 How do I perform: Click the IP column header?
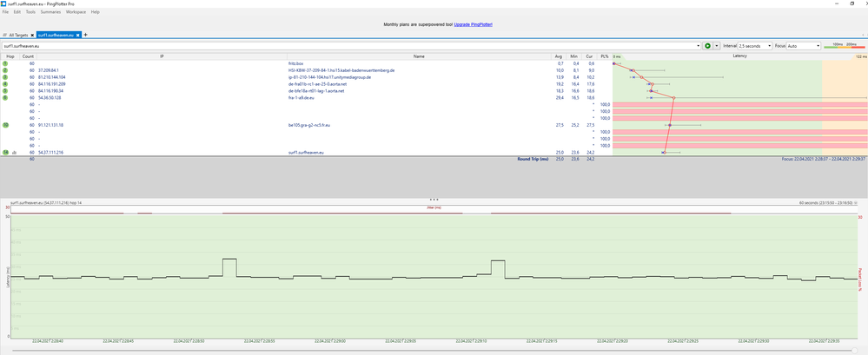pos(162,56)
